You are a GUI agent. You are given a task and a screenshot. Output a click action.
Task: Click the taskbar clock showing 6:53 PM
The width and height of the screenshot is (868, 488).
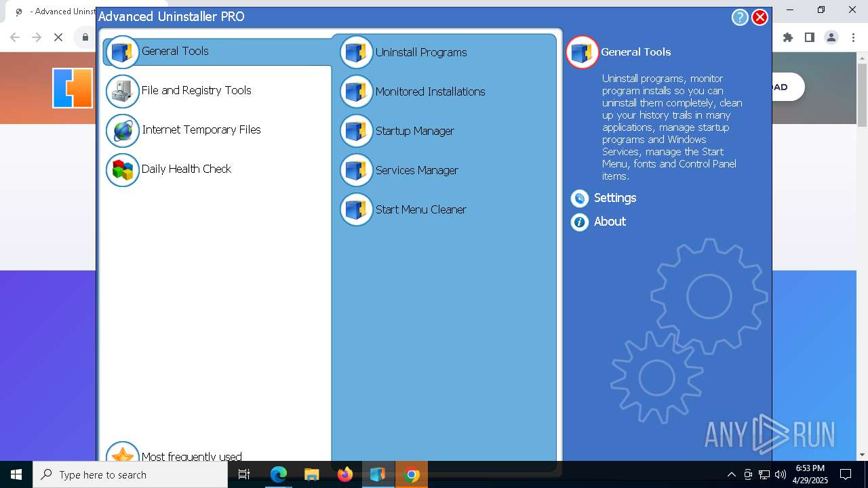tap(810, 474)
